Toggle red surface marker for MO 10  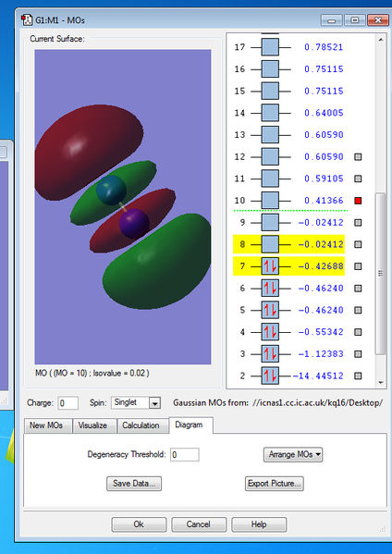tap(358, 201)
